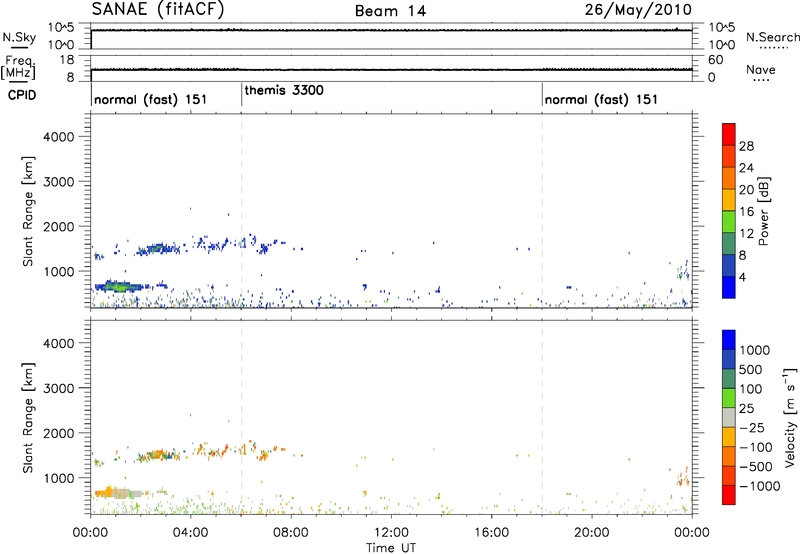Click the 1000 tick on velocity colorbar
This screenshot has width=800, height=554.
click(755, 350)
